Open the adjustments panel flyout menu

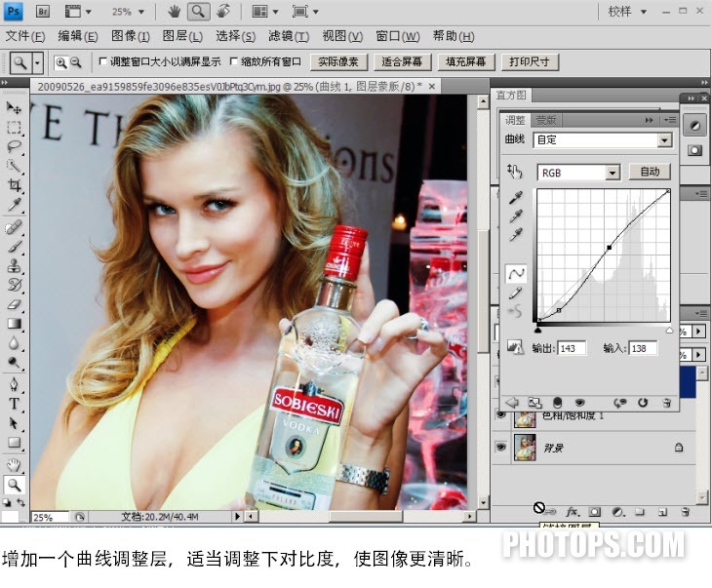coord(670,120)
